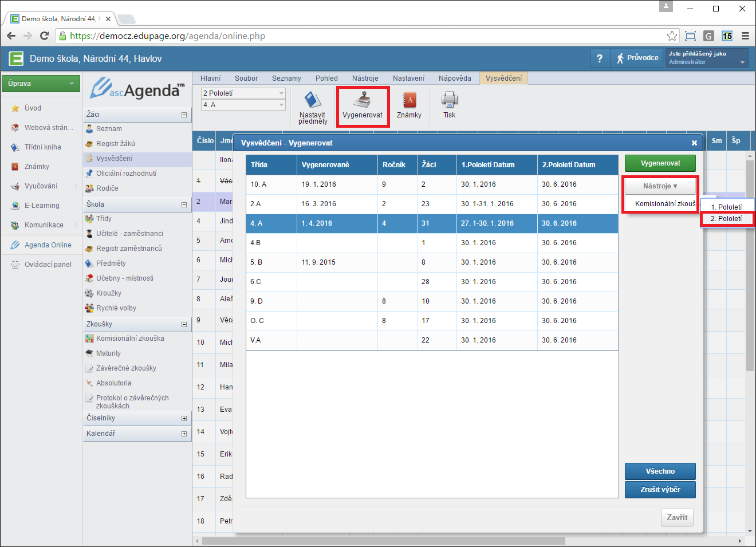Open the Nástroje dropdown in dialog
This screenshot has height=547, width=756.
660,186
